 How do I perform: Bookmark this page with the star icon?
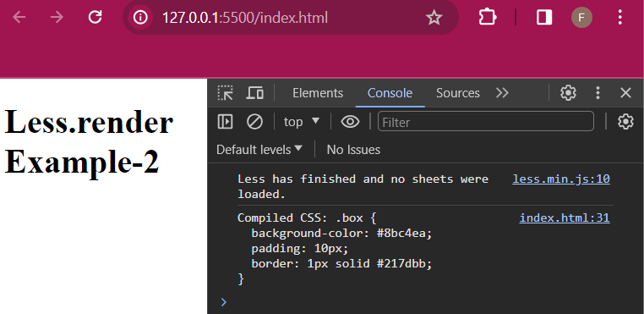[434, 17]
